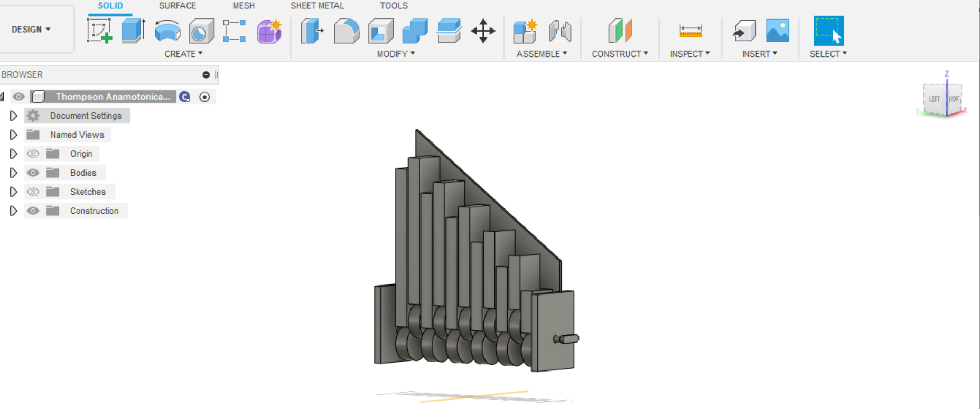The image size is (980, 409).
Task: Click the BROWSER panel header label
Action: pos(22,75)
